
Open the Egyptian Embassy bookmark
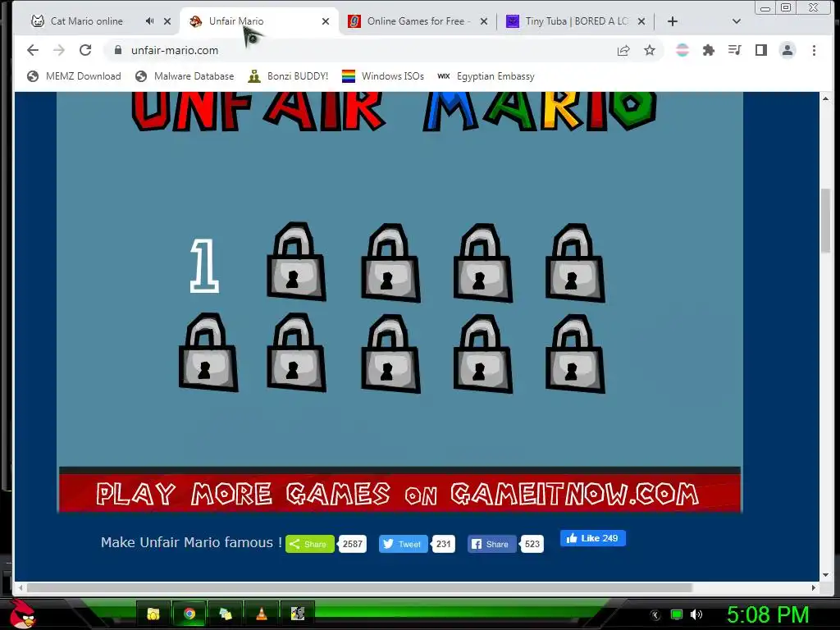(x=486, y=76)
